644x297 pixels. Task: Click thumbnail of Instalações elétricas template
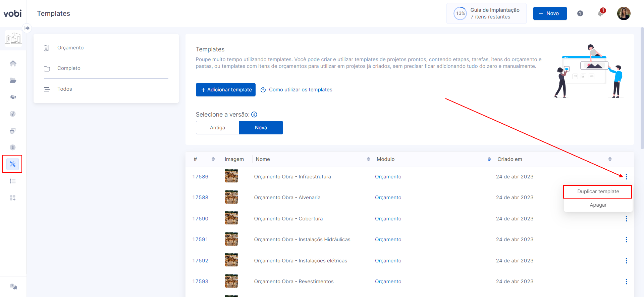tap(231, 260)
